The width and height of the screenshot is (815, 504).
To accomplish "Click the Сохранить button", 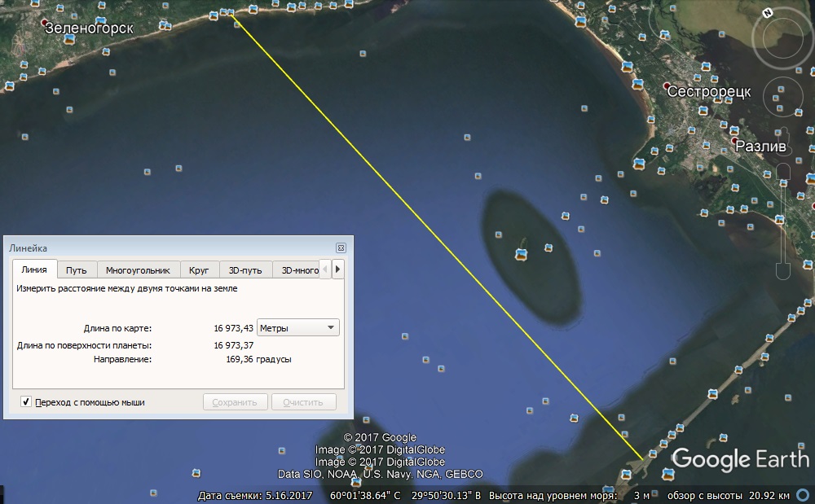I will (235, 402).
